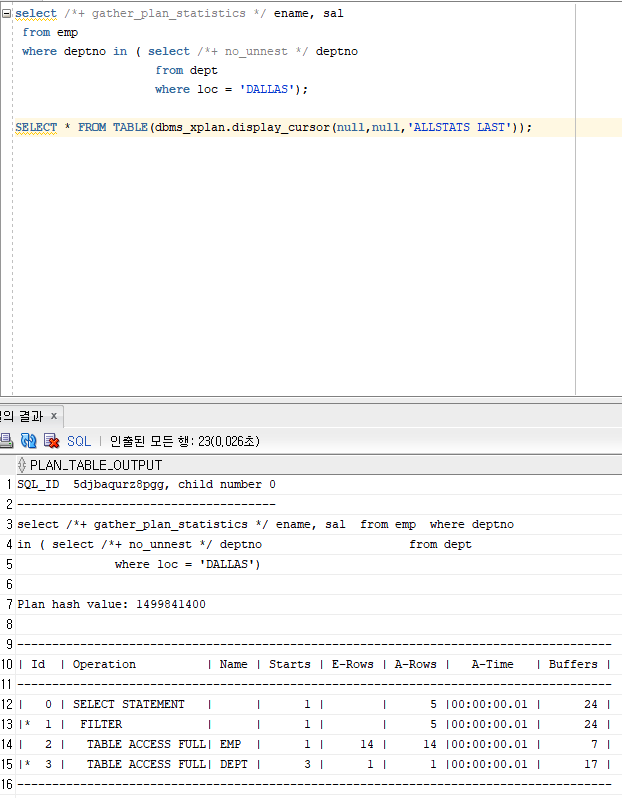Refresh the query results

click(29, 441)
